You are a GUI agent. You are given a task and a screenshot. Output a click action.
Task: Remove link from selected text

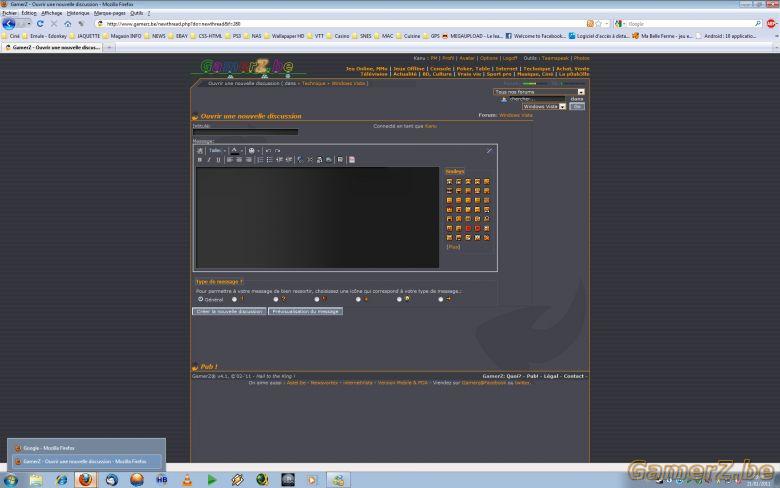coord(310,160)
